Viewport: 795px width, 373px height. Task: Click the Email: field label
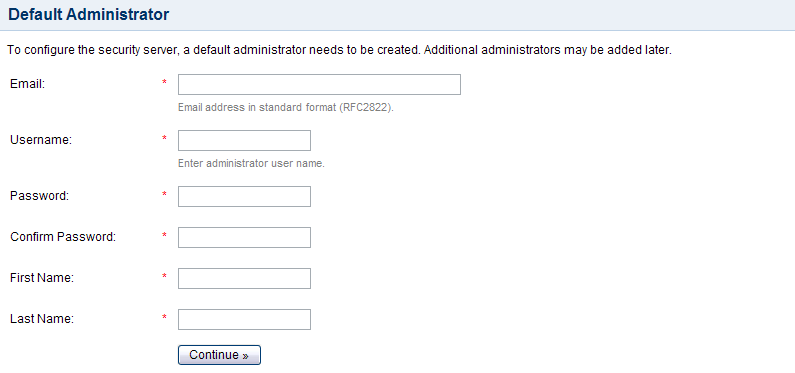pyautogui.click(x=27, y=84)
